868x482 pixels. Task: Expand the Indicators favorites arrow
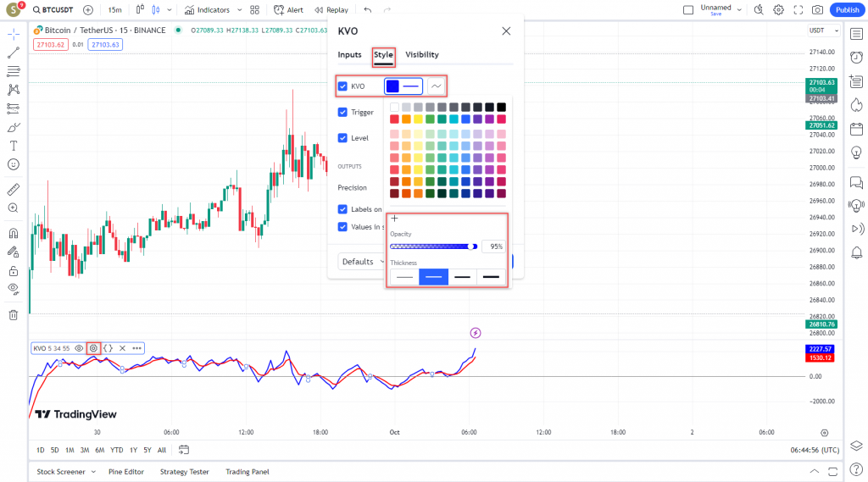(x=239, y=10)
